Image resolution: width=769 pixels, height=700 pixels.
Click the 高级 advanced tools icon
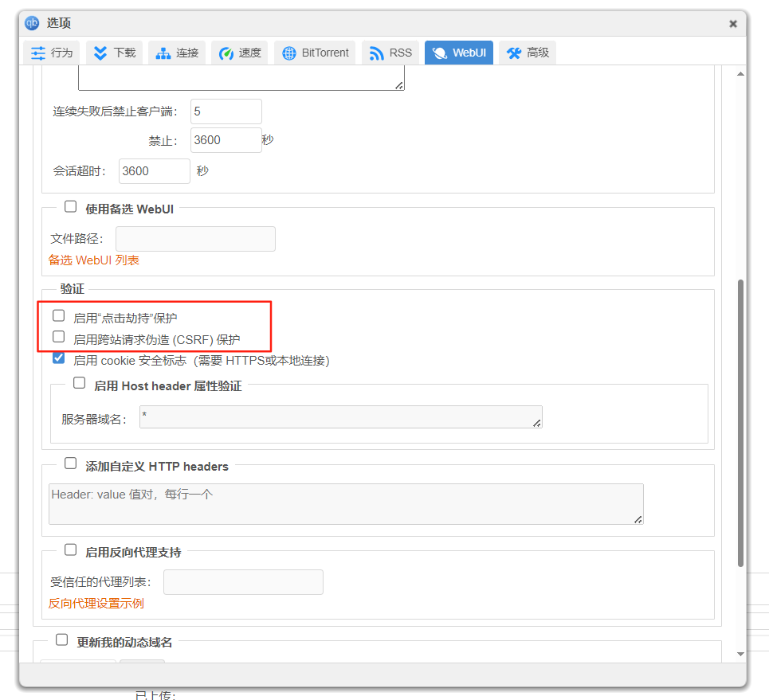514,53
